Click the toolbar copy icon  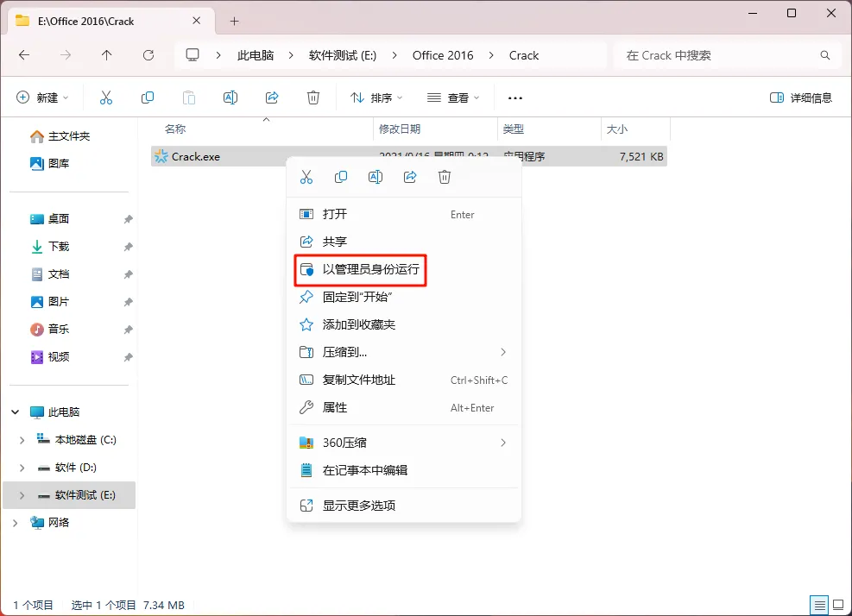tap(148, 97)
